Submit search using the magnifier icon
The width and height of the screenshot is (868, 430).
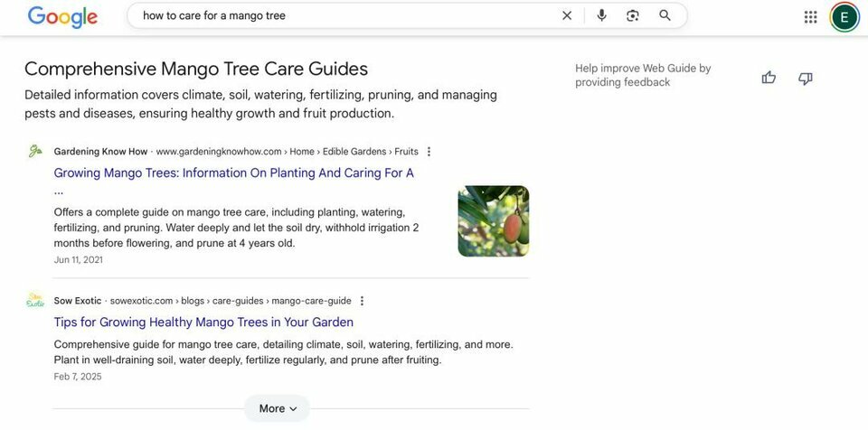pyautogui.click(x=665, y=15)
